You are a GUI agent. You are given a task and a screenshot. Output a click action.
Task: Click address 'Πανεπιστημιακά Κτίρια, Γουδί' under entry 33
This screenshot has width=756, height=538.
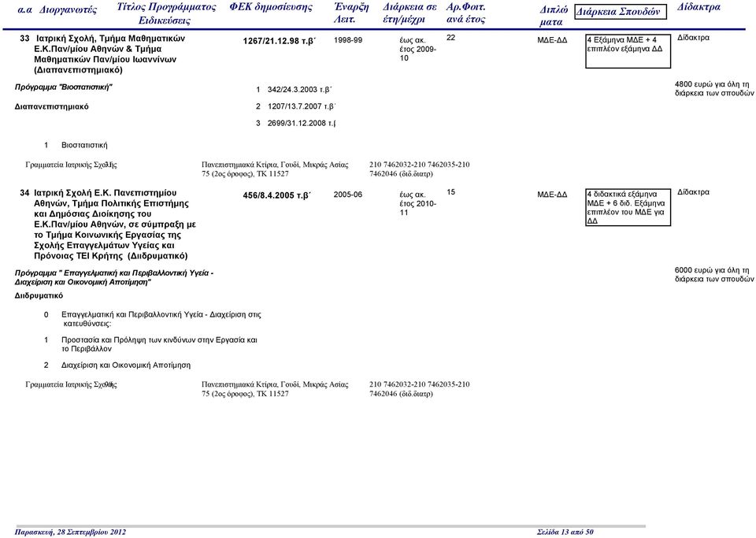pyautogui.click(x=274, y=169)
